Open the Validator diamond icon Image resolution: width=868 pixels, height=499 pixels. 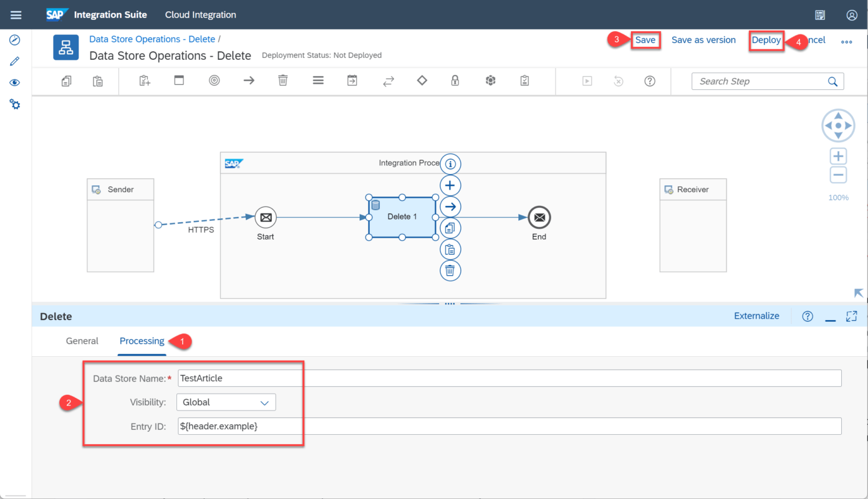(x=422, y=80)
